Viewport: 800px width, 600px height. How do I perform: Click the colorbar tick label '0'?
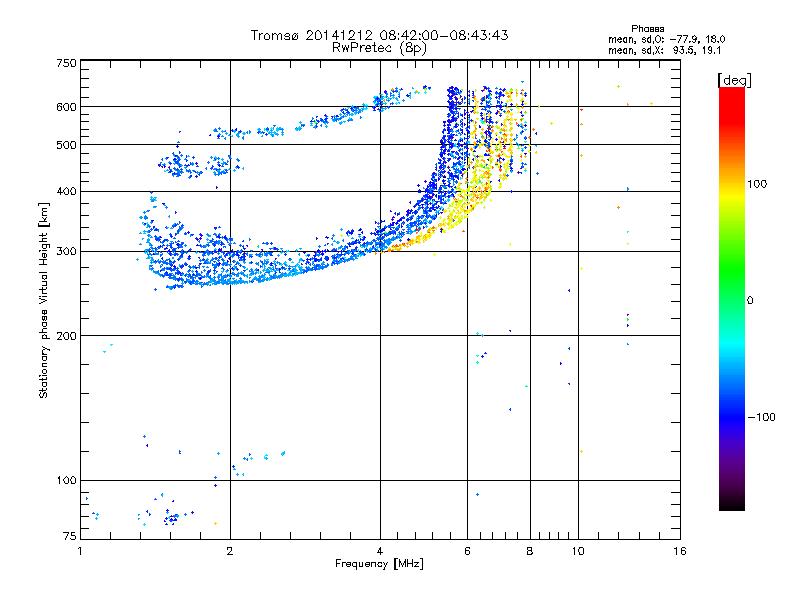point(749,301)
